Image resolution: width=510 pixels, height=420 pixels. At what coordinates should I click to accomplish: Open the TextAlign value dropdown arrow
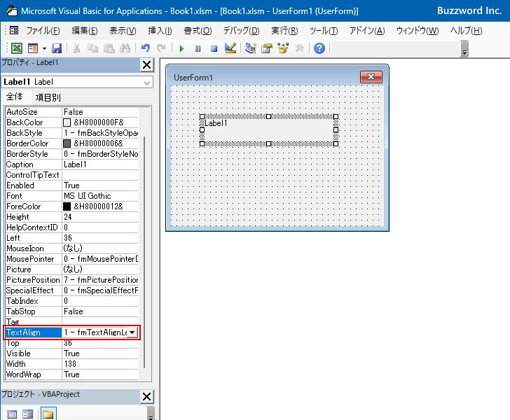(132, 332)
